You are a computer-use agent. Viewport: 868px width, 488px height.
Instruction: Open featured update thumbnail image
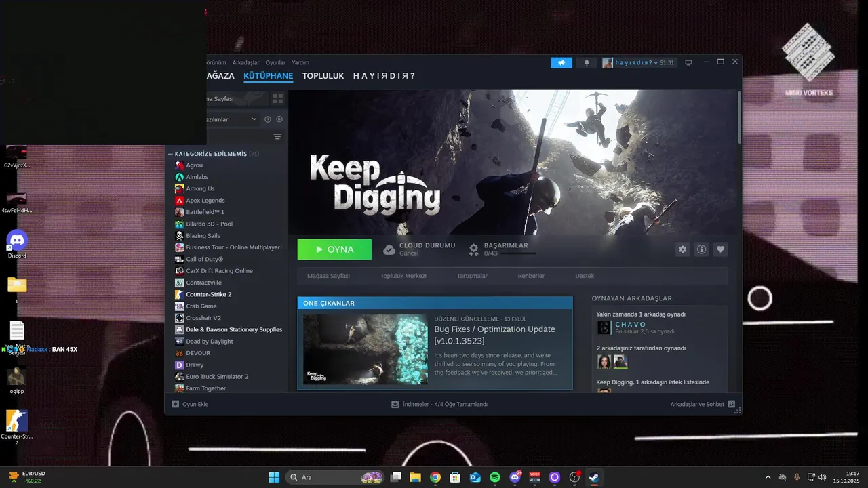tap(366, 349)
